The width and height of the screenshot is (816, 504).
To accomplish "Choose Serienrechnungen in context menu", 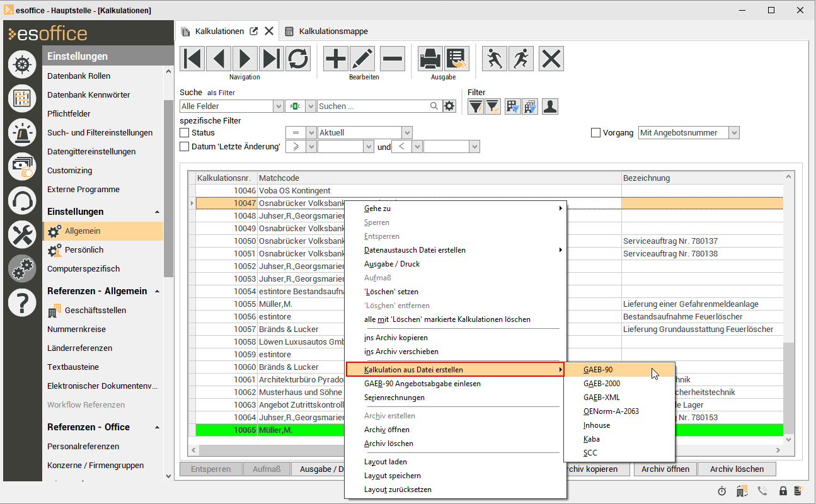I will 455,398.
